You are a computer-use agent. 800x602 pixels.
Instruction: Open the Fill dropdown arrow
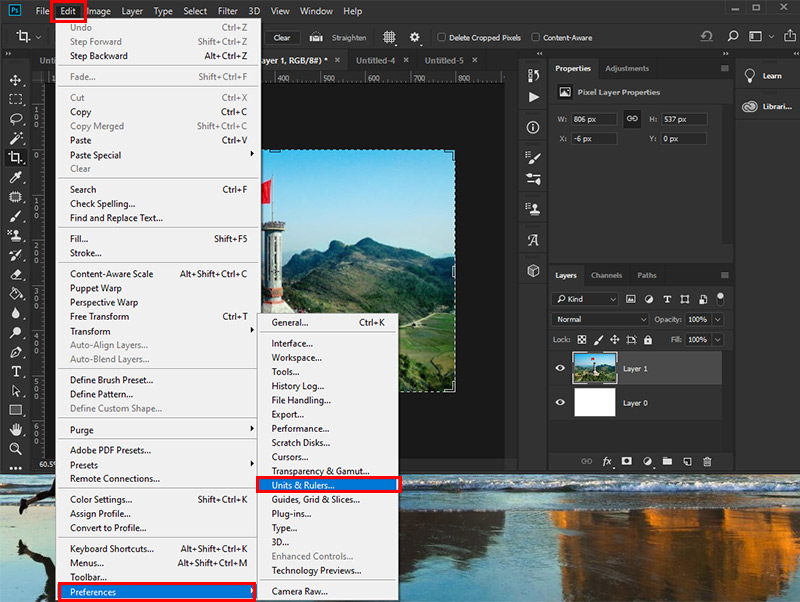[x=718, y=340]
